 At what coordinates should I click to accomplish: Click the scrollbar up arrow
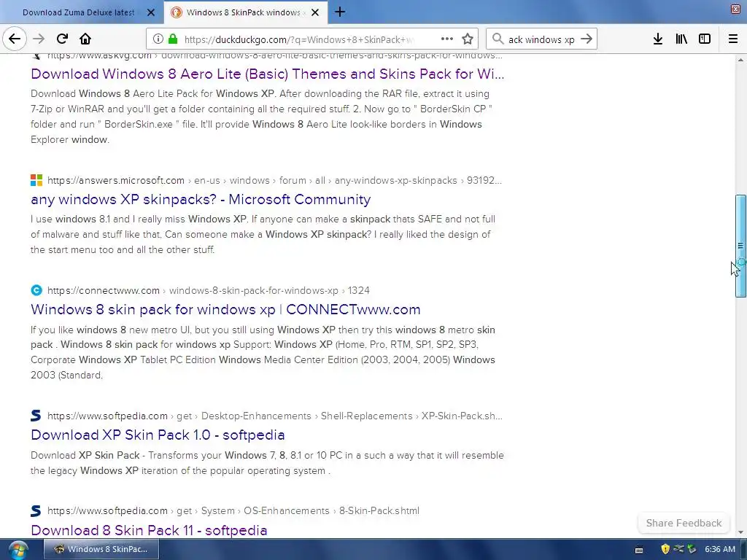(740, 60)
